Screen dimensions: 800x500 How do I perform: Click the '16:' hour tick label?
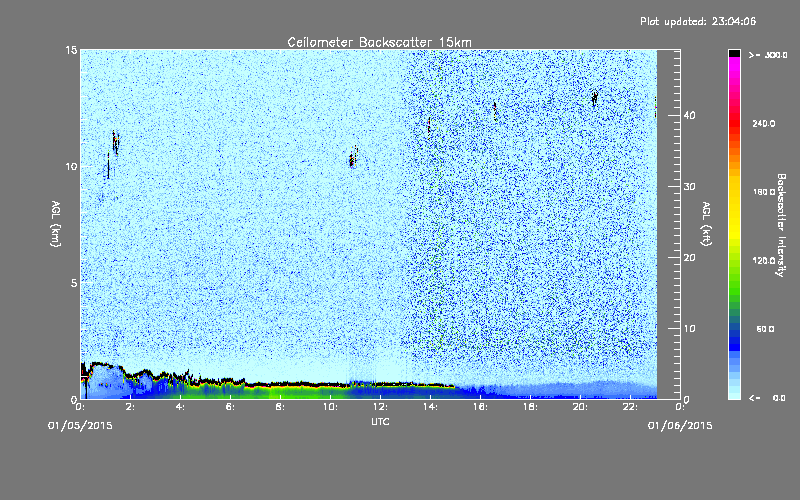click(x=480, y=407)
